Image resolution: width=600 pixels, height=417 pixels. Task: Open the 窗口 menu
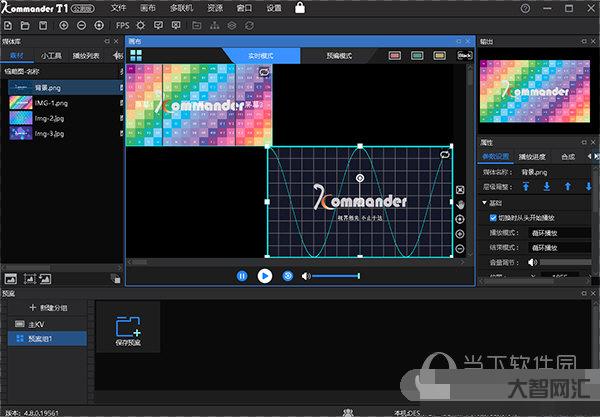click(x=245, y=8)
